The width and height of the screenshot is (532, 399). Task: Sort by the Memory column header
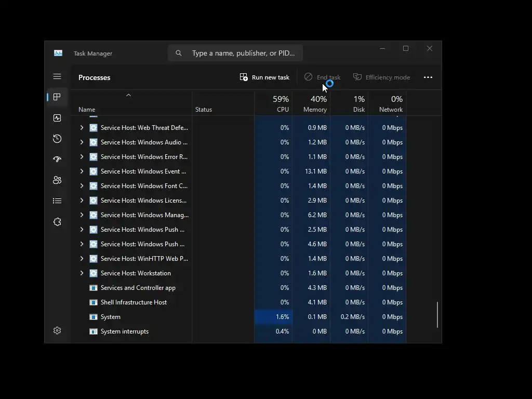click(311, 103)
